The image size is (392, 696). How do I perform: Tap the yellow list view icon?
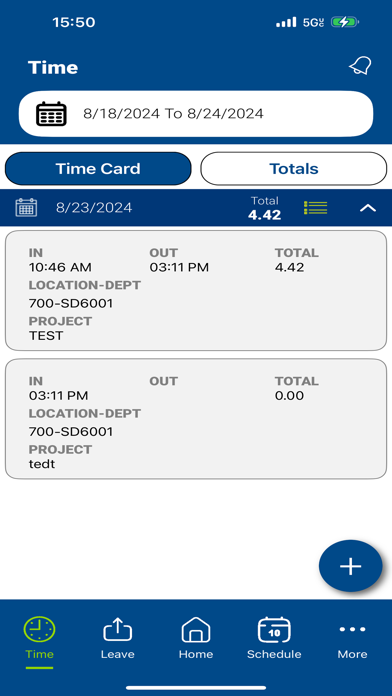pyautogui.click(x=316, y=208)
